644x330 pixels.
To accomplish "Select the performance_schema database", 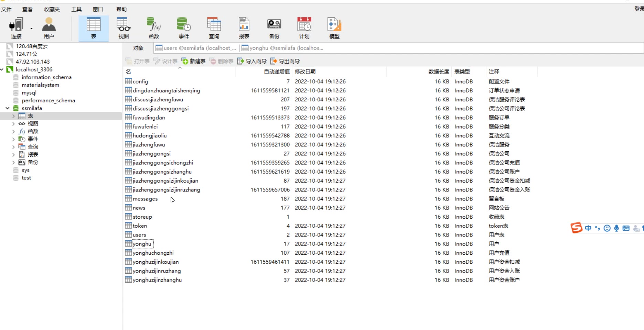I will point(48,100).
